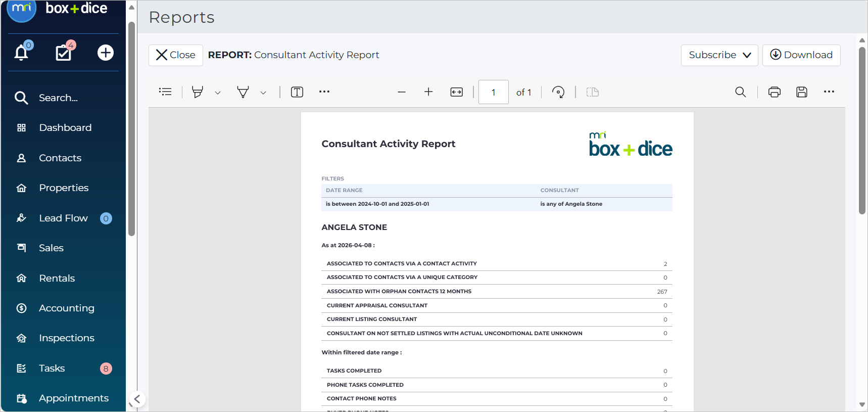Click the Inspections icon

click(21, 338)
